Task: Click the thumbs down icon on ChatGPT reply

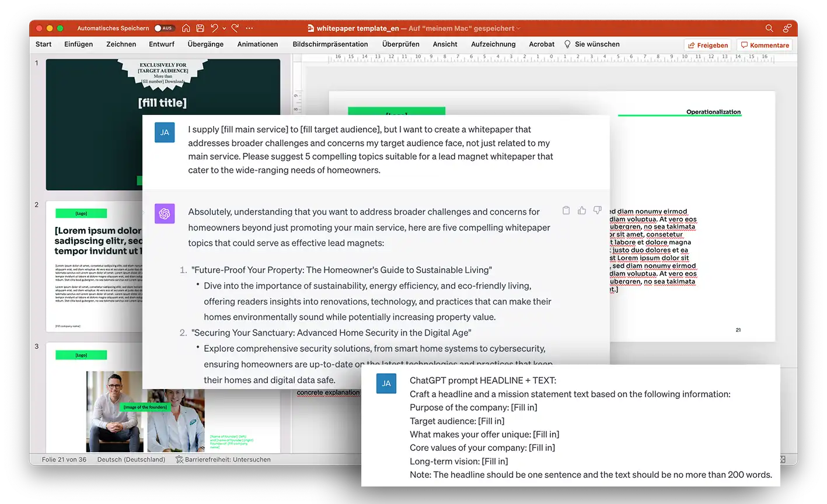Action: pyautogui.click(x=597, y=211)
